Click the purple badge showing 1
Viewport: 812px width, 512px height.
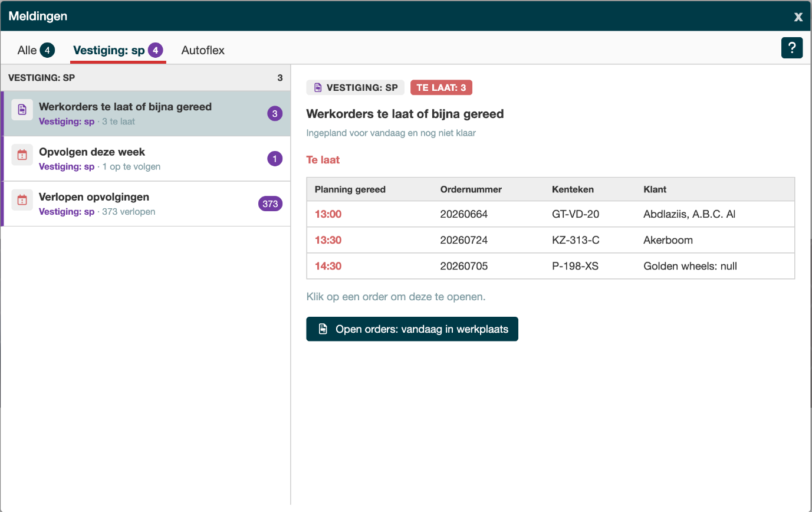point(275,159)
